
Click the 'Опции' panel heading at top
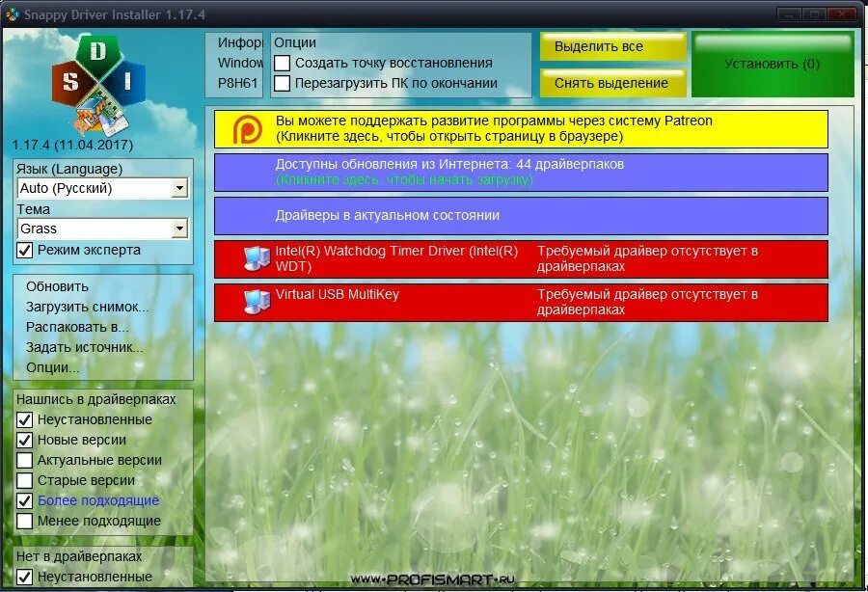click(295, 42)
